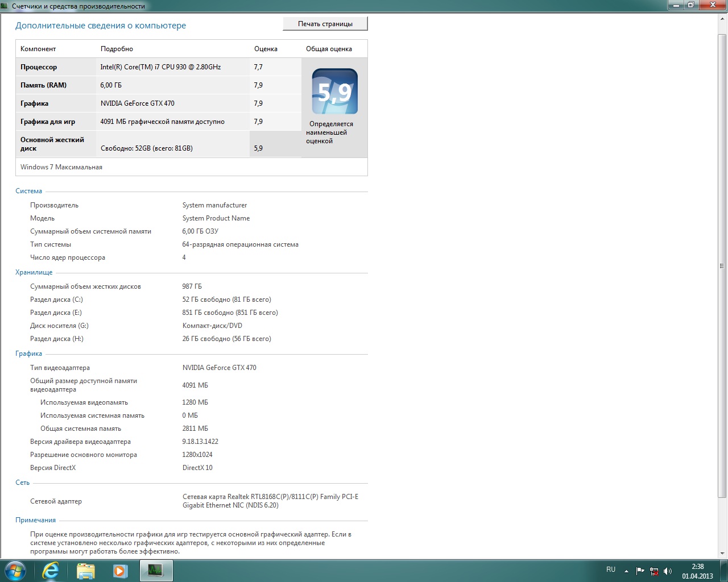
Task: Open volume speaker tray icon
Action: click(x=668, y=571)
